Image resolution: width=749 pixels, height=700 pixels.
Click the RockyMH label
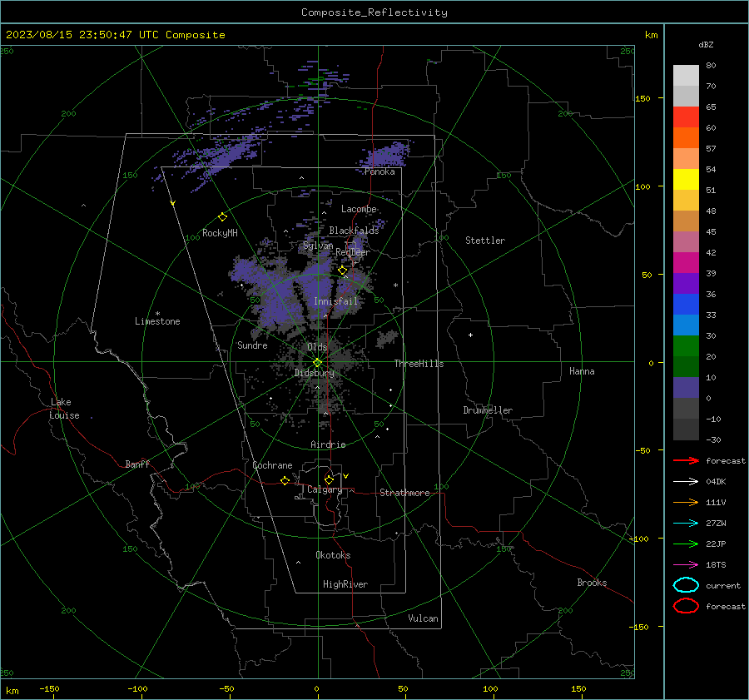pyautogui.click(x=220, y=233)
